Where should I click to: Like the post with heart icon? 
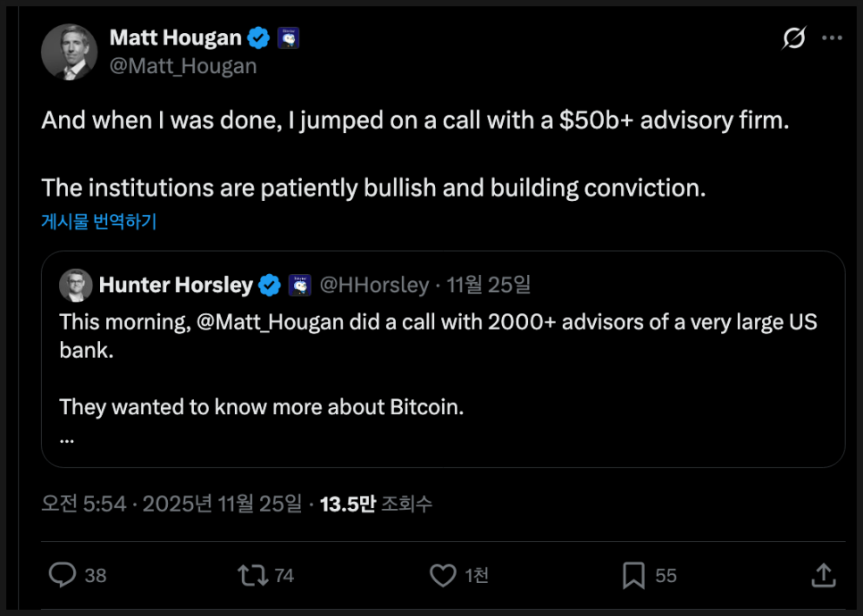point(443,576)
